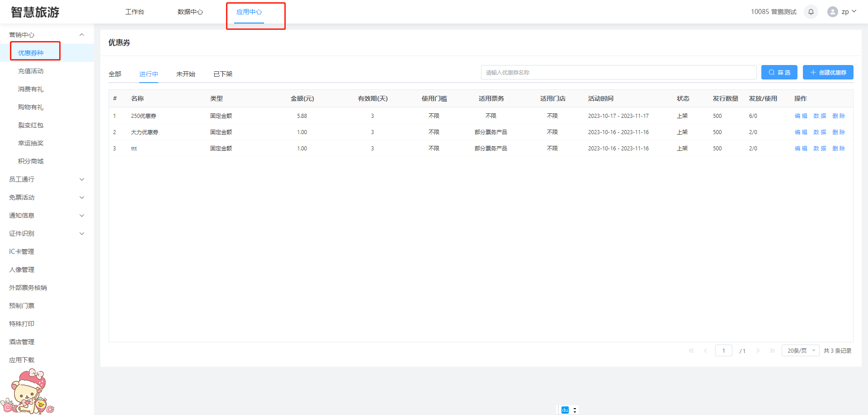
Task: Jump to the last page arrow
Action: pyautogui.click(x=772, y=350)
